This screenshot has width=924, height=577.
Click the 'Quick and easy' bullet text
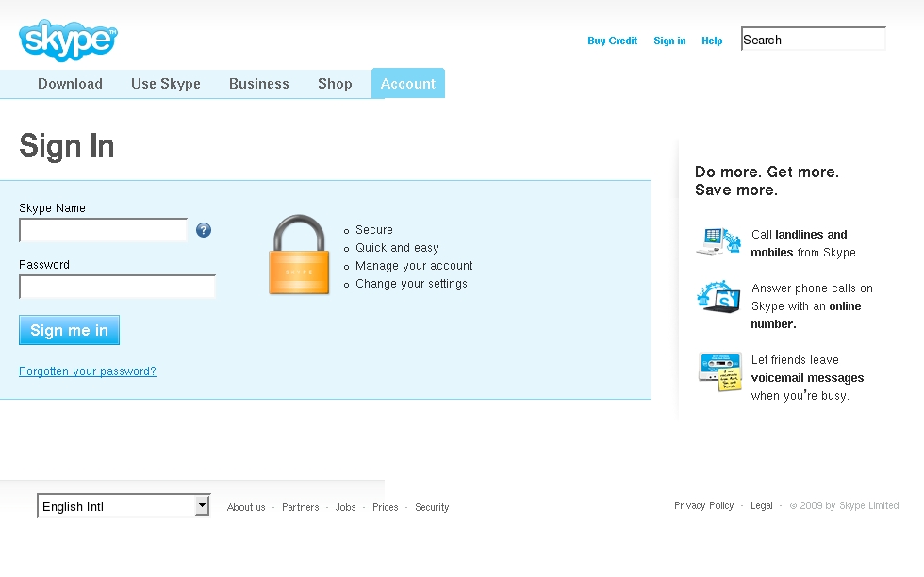point(397,248)
